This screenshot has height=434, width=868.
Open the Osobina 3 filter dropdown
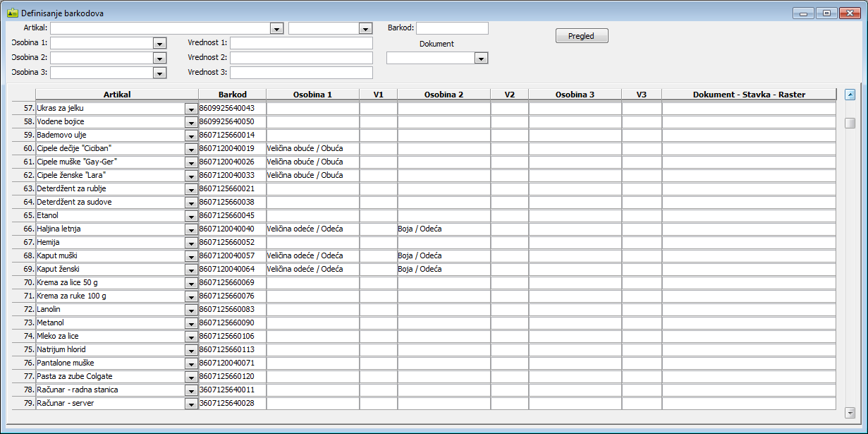coord(159,73)
